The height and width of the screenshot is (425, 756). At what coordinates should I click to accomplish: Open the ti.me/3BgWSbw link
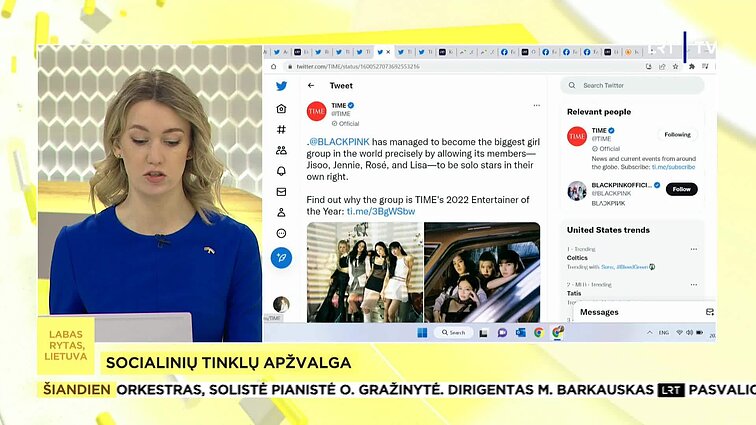[x=381, y=211]
